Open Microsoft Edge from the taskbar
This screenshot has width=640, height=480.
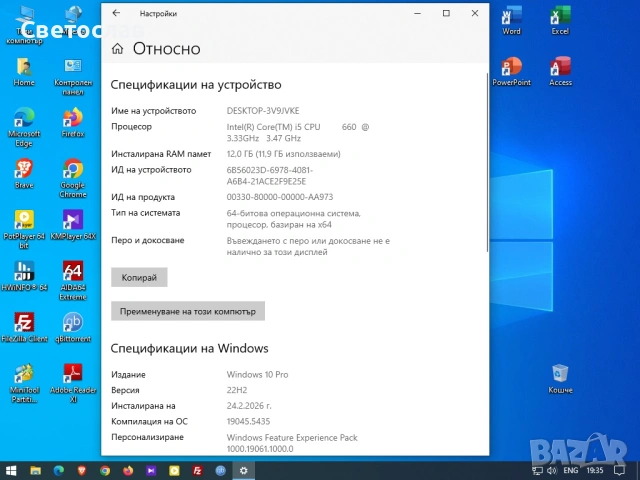(x=59, y=471)
